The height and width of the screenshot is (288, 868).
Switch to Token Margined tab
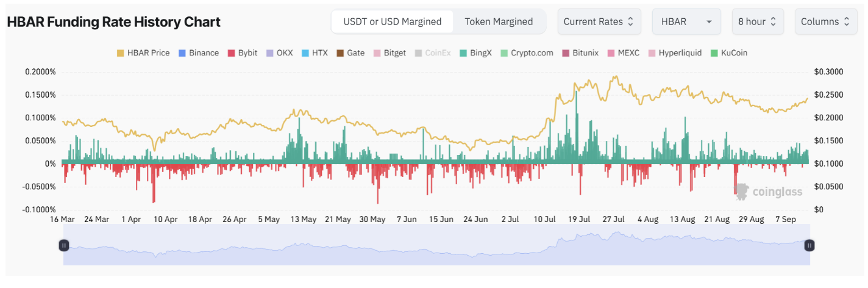click(499, 21)
